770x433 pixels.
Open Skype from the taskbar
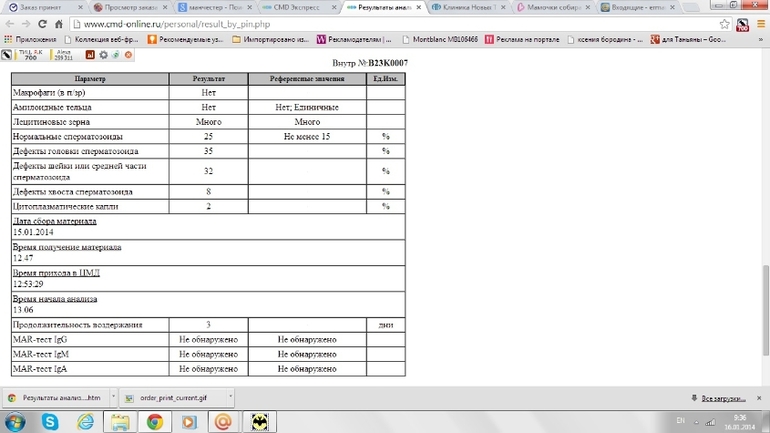click(49, 422)
